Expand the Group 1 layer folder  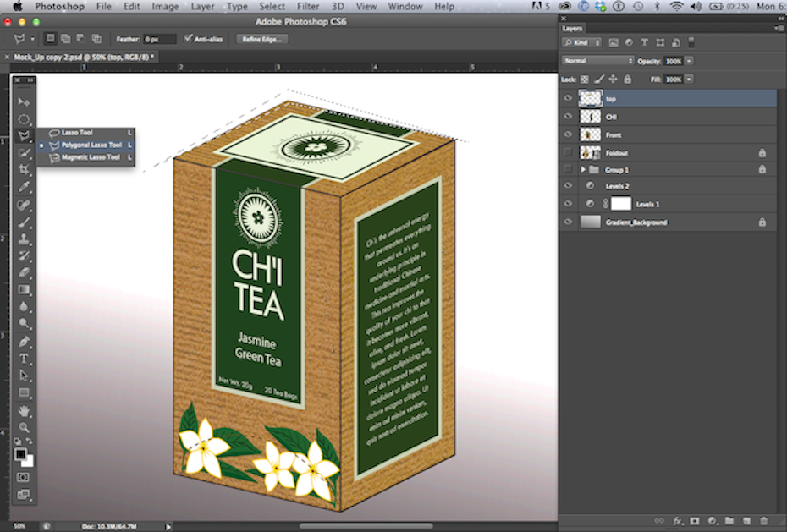tap(583, 170)
